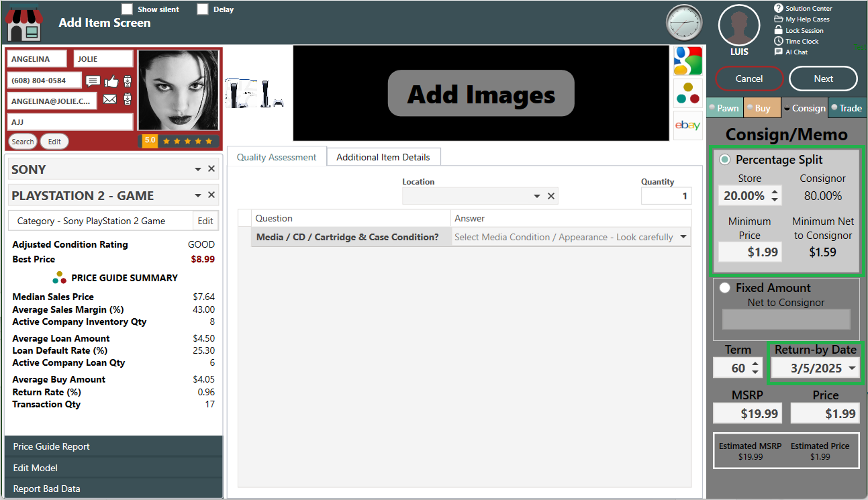Click the customer Edit button
The image size is (868, 500).
click(x=54, y=142)
